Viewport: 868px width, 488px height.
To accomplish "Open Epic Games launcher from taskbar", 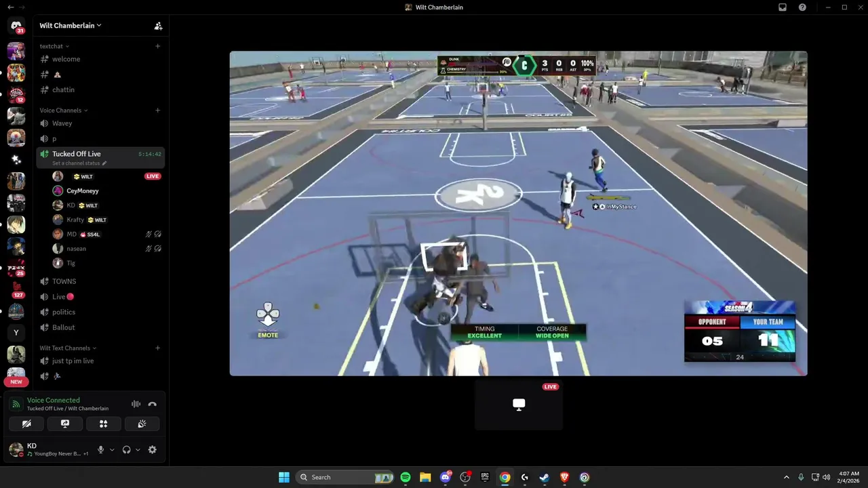I will 485,477.
